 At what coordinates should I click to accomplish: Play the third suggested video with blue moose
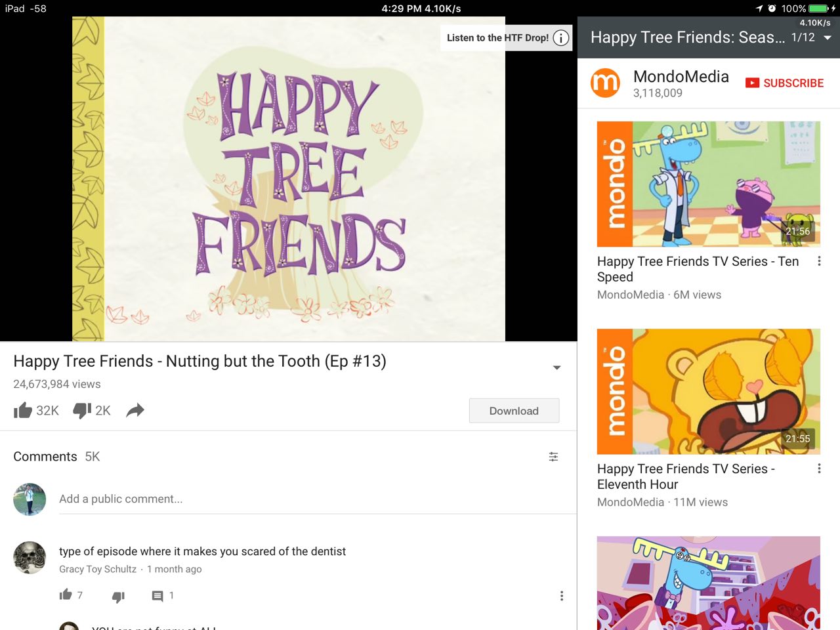(709, 583)
